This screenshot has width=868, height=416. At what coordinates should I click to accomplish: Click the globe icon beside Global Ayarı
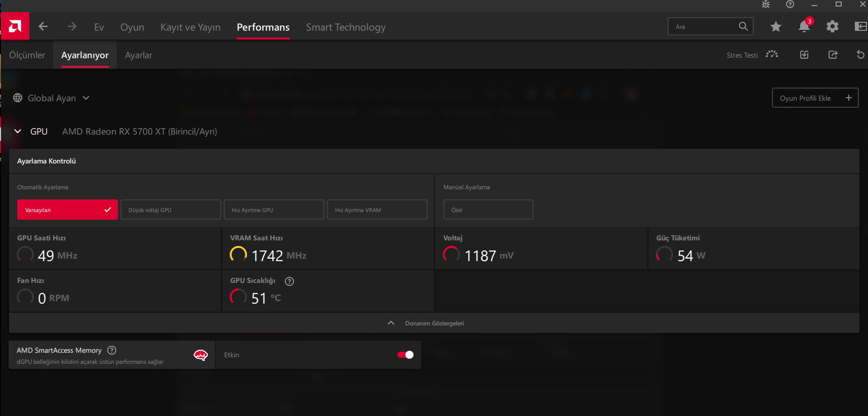tap(18, 98)
